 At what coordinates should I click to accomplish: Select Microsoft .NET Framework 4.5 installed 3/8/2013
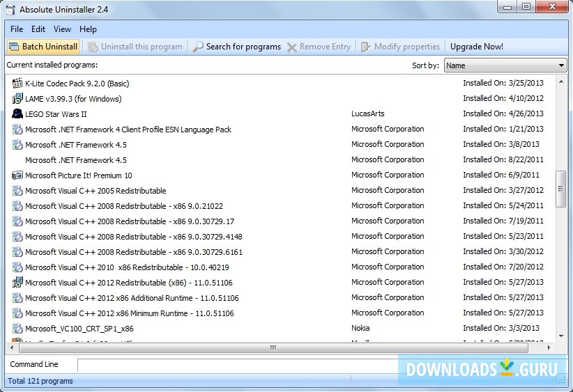coord(281,145)
